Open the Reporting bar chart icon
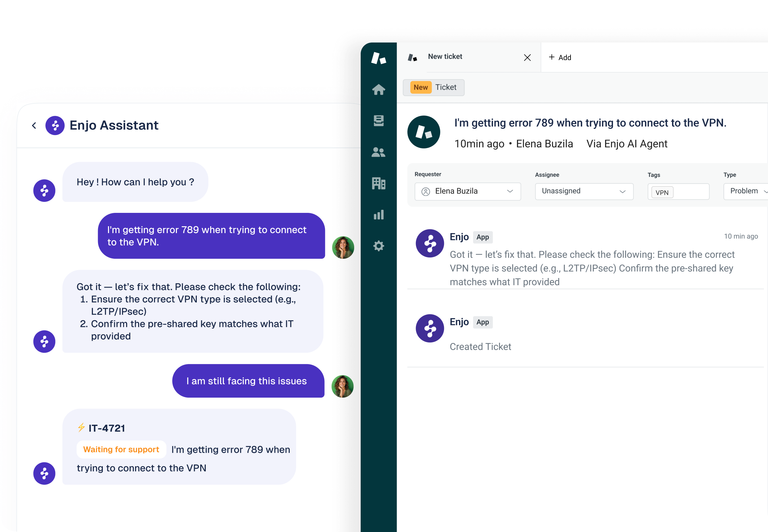768x532 pixels. point(379,215)
